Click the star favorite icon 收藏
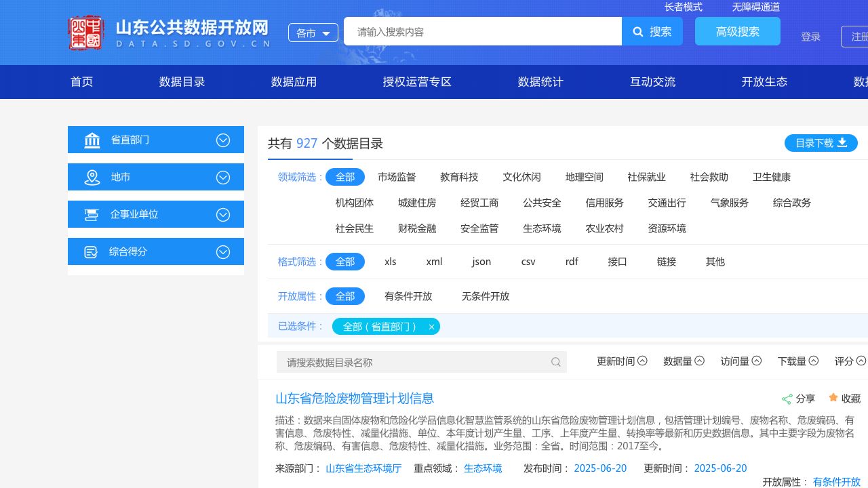This screenshot has width=868, height=488. (833, 398)
